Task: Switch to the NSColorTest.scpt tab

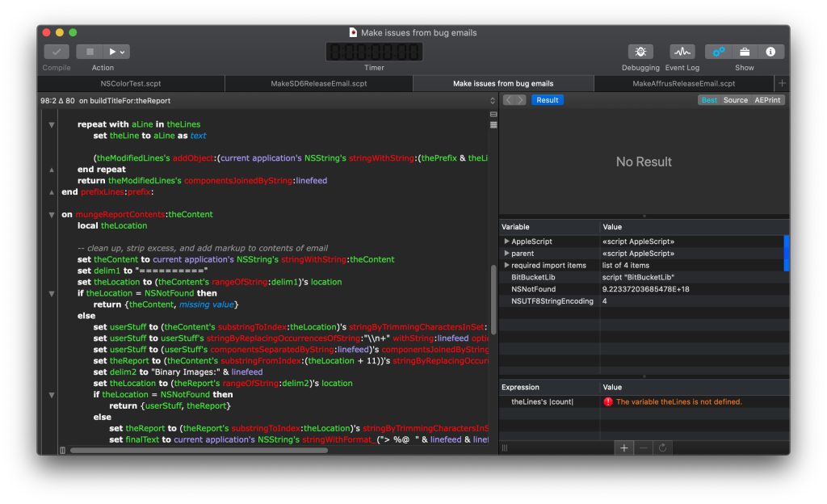Action: pyautogui.click(x=131, y=83)
